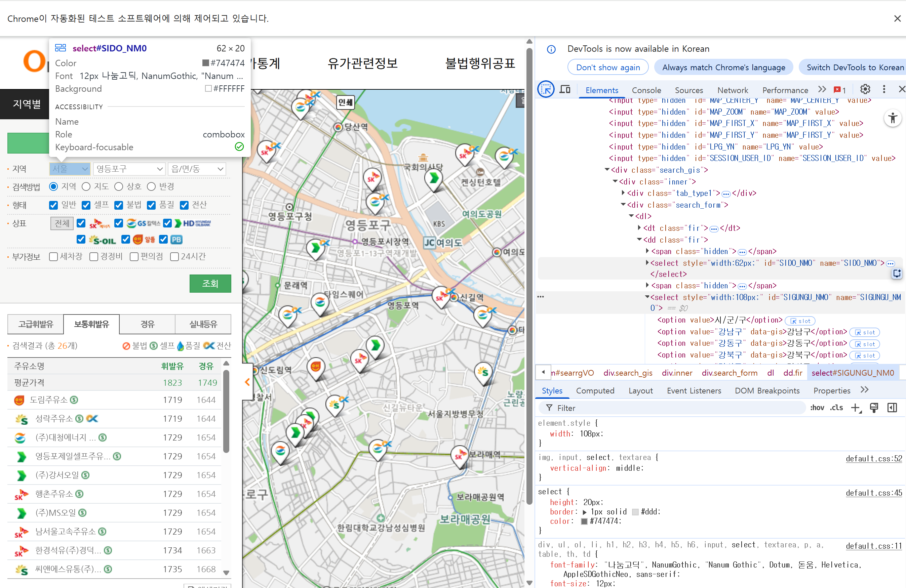Expand the tab_type1 div node
The height and width of the screenshot is (588, 906).
coord(623,193)
